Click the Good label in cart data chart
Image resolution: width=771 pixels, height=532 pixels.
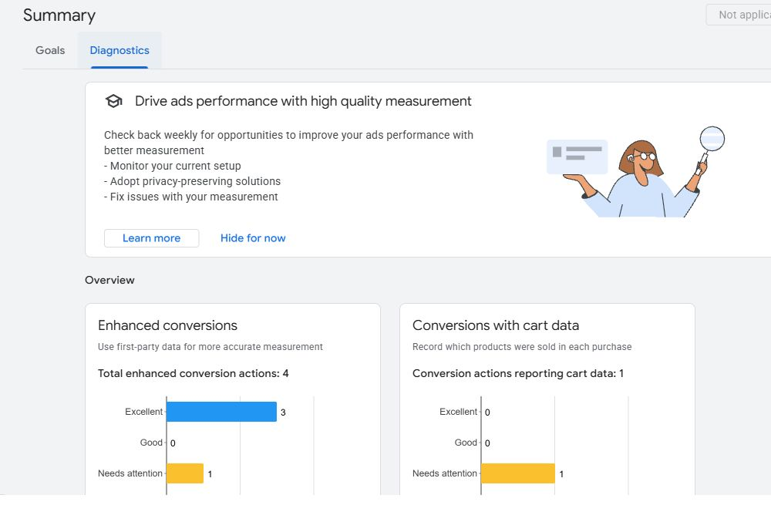pos(466,443)
